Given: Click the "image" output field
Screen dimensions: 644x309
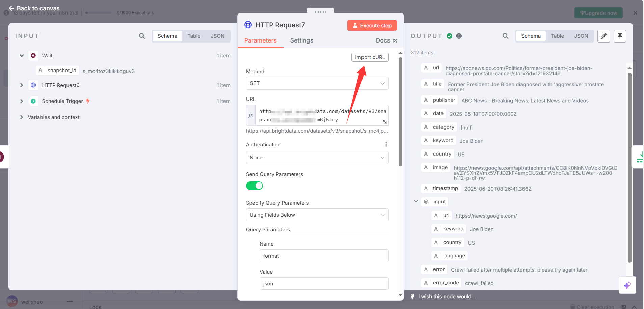Looking at the screenshot, I should coord(436,168).
